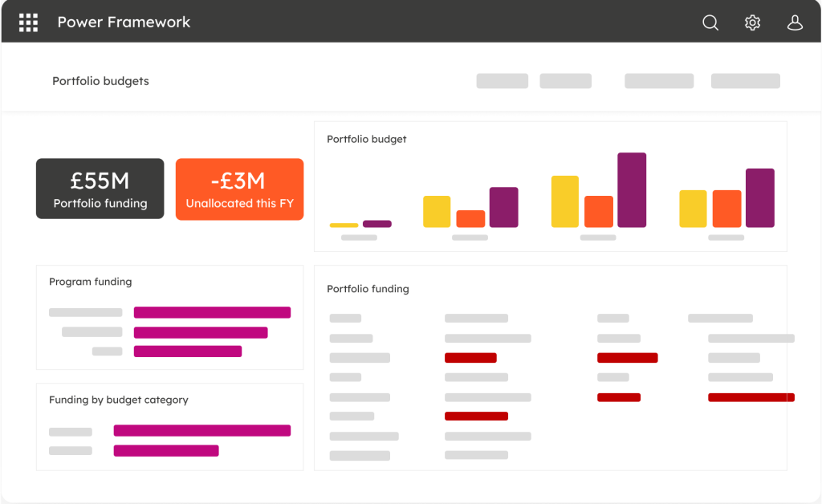
Task: Click the Portfolio funding table title
Action: [x=368, y=289]
